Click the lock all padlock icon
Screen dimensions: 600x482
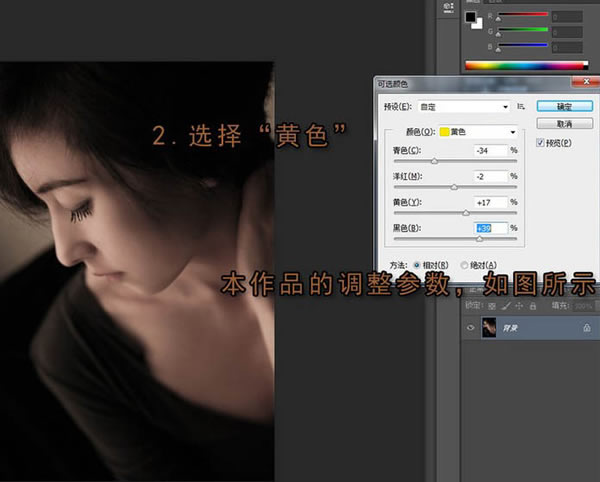coord(532,306)
